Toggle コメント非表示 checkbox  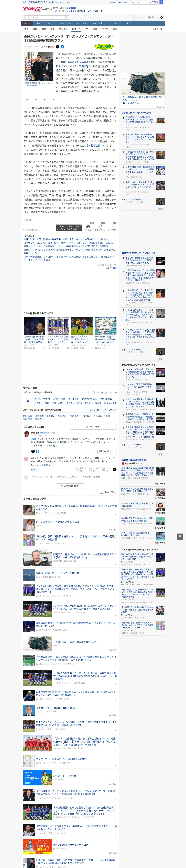coord(102,492)
